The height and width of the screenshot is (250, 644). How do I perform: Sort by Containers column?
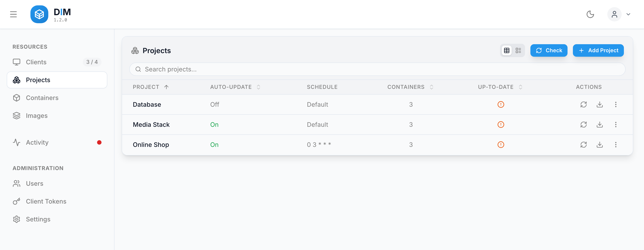[x=410, y=87]
